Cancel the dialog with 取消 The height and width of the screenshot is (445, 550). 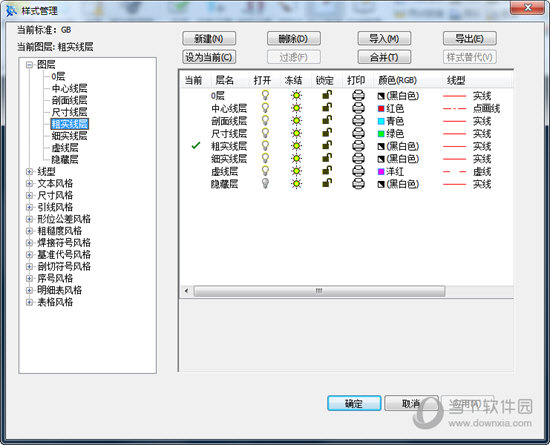coord(411,403)
